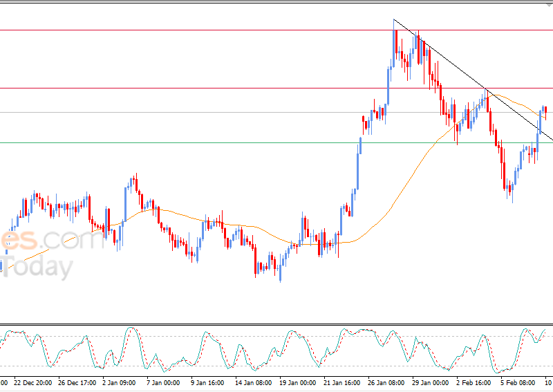Viewport: 553px width, 392px height.
Task: Click the 26 Dec 17:00 date label
Action: (77, 382)
